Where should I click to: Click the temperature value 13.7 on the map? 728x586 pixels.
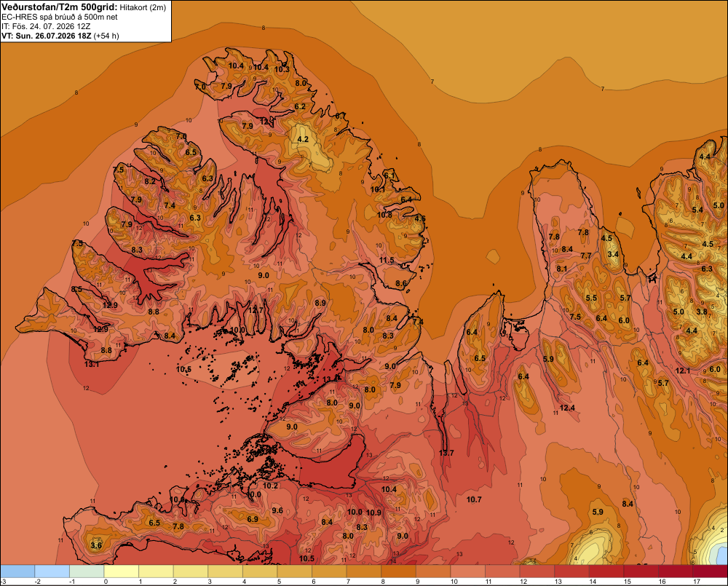[446, 453]
